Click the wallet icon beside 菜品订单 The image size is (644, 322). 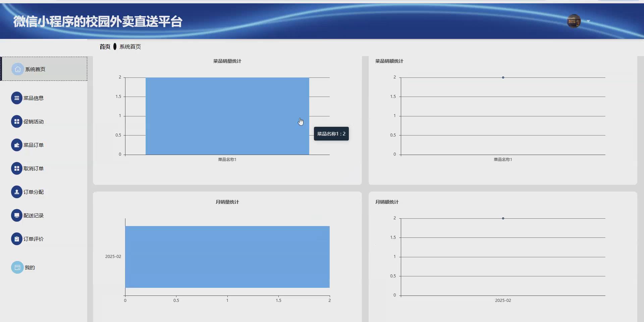tap(17, 145)
